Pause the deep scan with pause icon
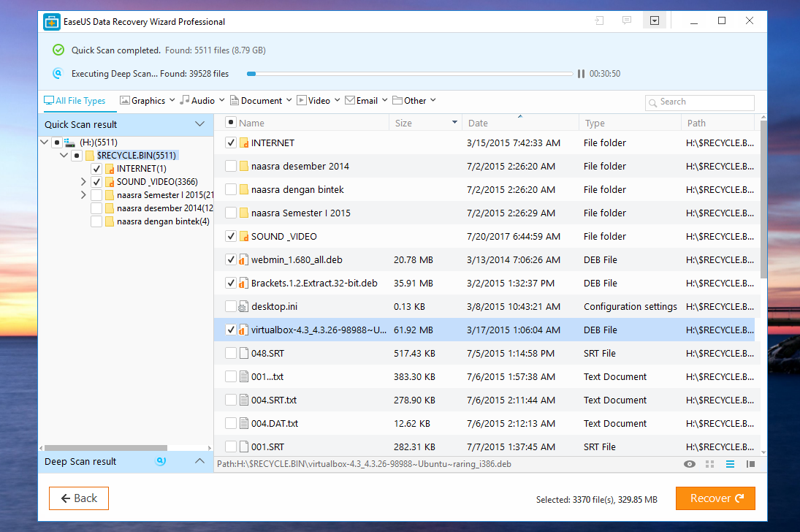Screen dimensions: 800x532 (581, 74)
